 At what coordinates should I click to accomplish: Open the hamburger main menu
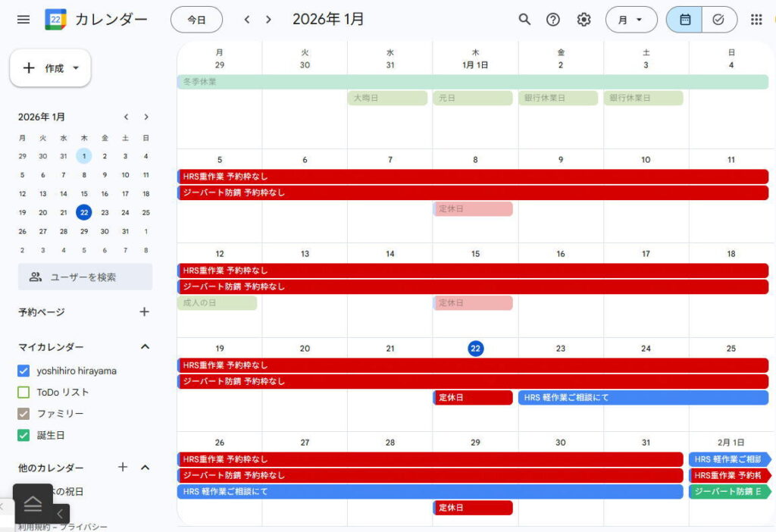click(x=23, y=19)
